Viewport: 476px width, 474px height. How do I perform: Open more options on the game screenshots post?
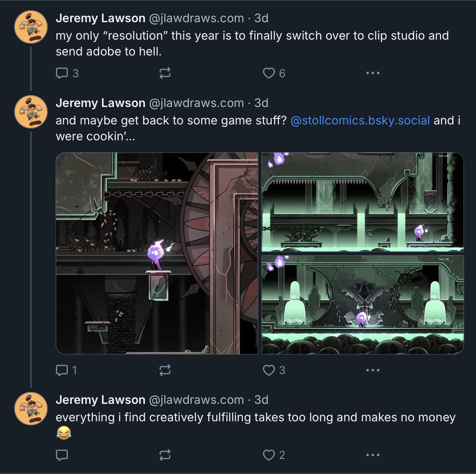tap(372, 371)
